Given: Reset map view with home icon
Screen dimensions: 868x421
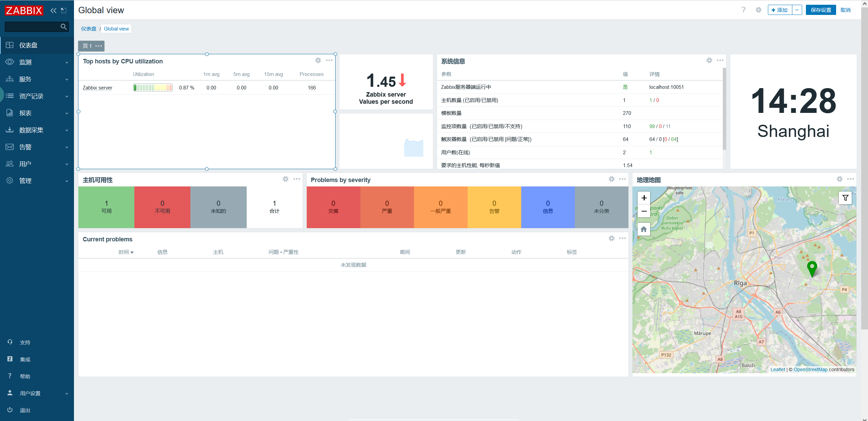Looking at the screenshot, I should pyautogui.click(x=644, y=229).
